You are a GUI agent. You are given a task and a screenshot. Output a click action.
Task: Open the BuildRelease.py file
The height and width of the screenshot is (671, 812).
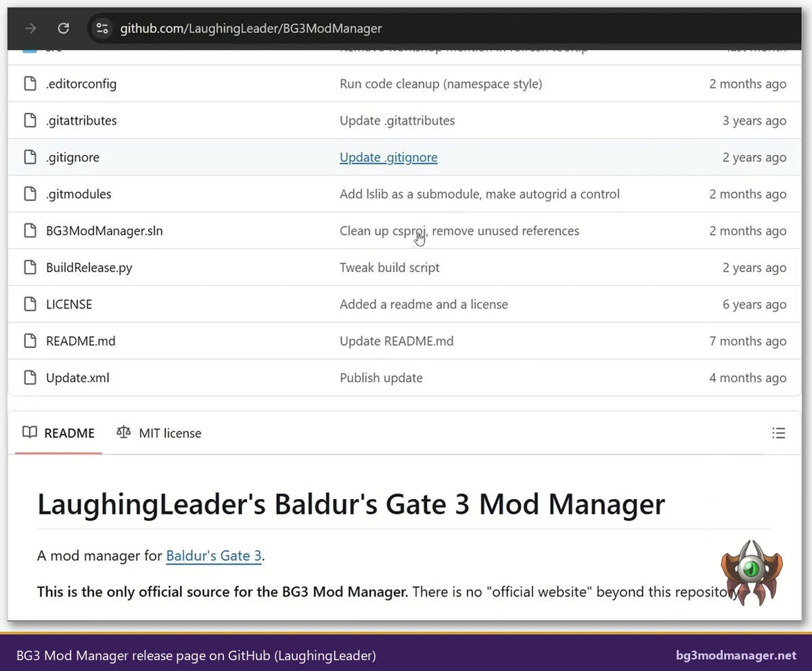click(89, 267)
